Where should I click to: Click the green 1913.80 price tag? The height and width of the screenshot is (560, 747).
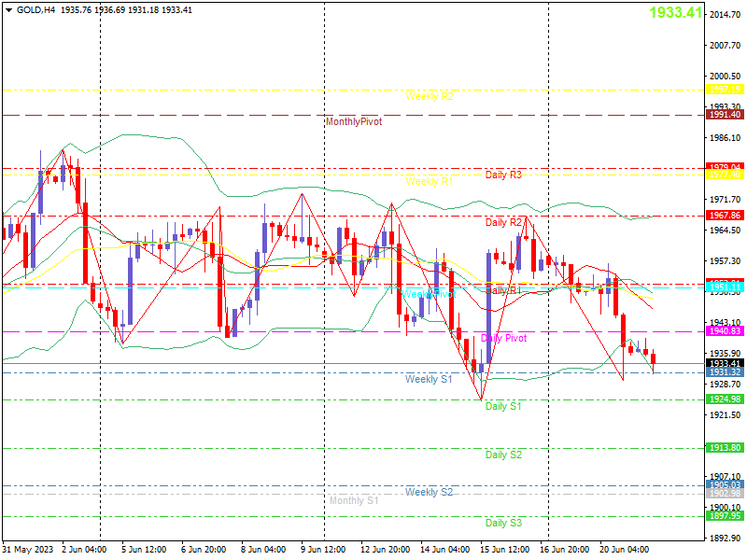coord(725,448)
